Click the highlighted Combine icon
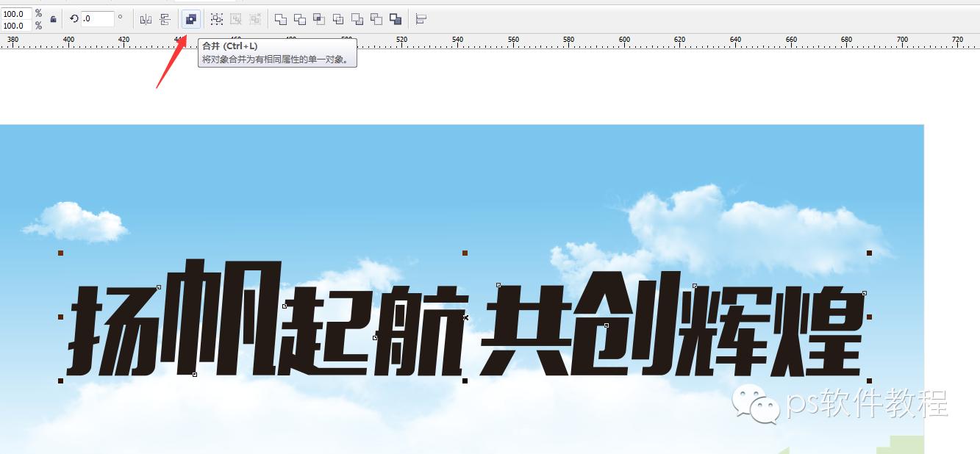This screenshot has width=980, height=454. point(192,18)
